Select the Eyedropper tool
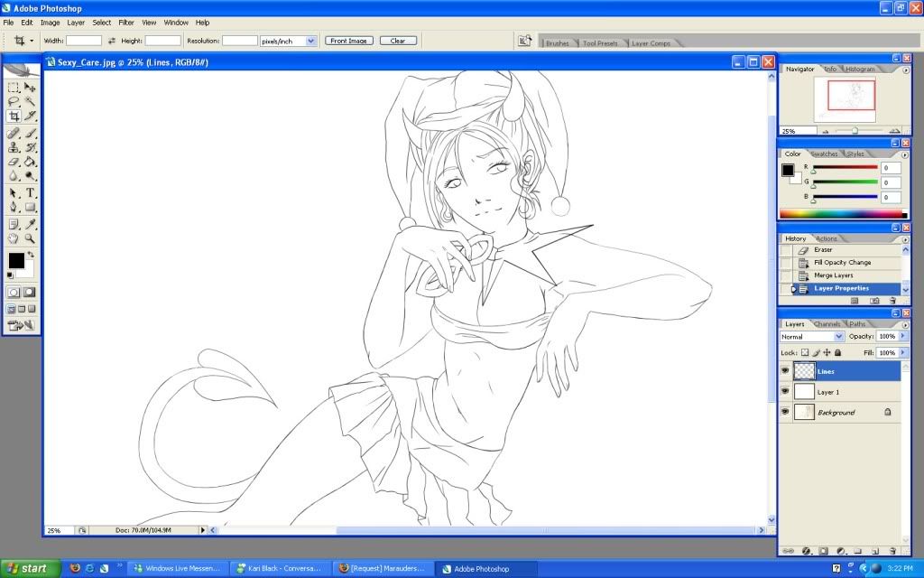924x578 pixels. 30,224
